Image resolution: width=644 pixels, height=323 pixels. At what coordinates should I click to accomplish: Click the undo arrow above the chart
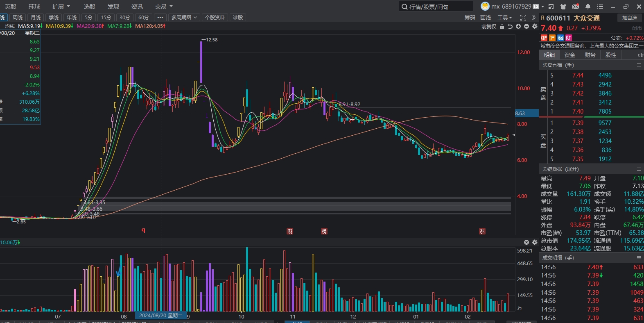pos(510,26)
